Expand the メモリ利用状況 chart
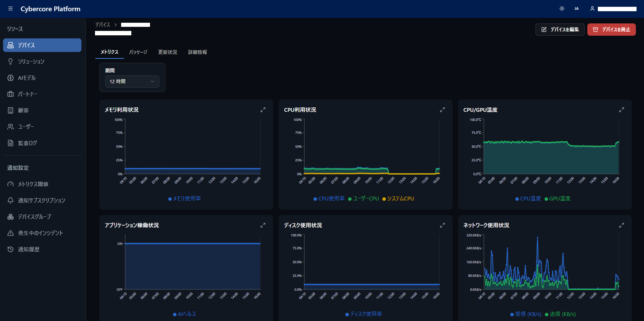644x321 pixels. (263, 110)
